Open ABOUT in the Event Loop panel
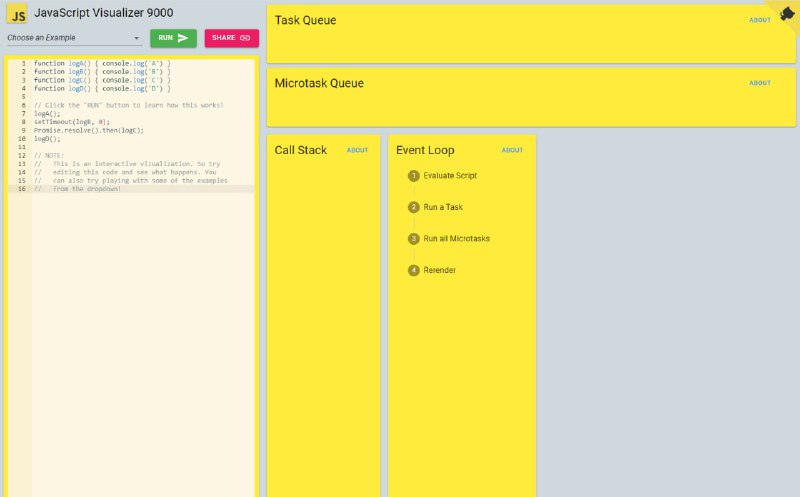 [512, 151]
